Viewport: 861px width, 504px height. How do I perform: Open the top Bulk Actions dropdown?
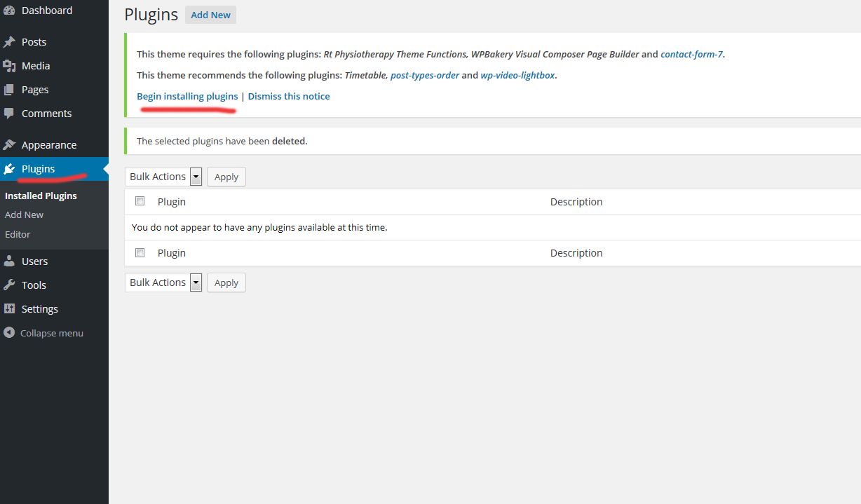[163, 177]
